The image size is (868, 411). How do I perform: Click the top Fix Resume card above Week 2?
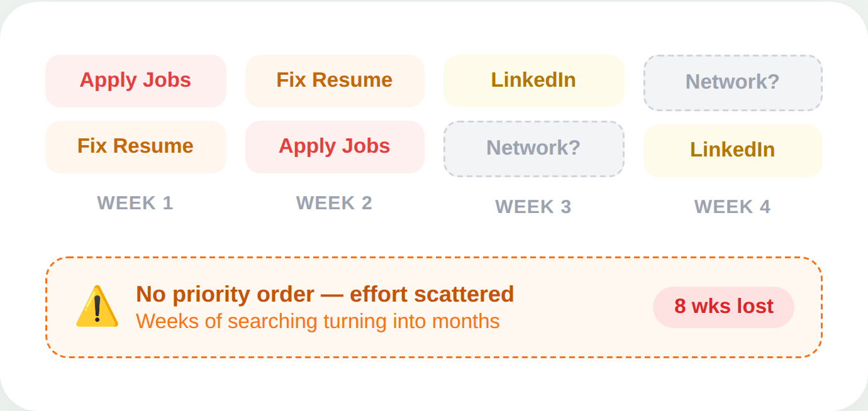pos(335,80)
